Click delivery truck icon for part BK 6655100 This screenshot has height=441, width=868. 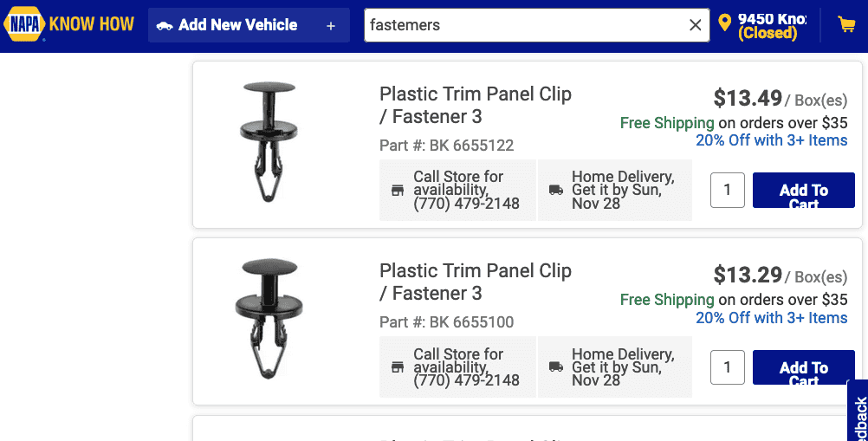556,366
